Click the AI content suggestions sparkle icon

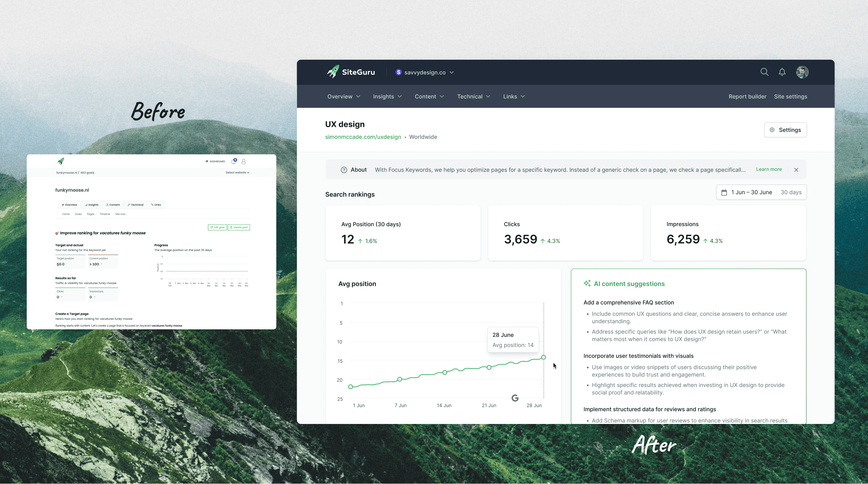pyautogui.click(x=587, y=283)
